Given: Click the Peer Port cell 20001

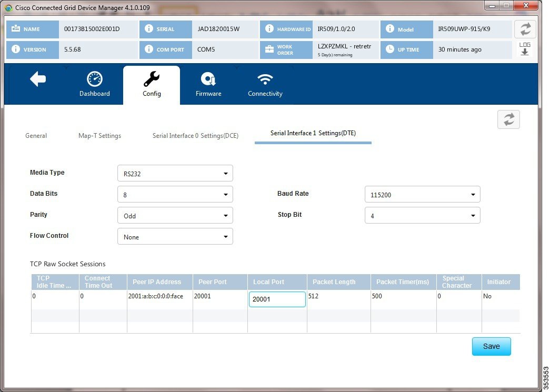Looking at the screenshot, I should point(203,296).
